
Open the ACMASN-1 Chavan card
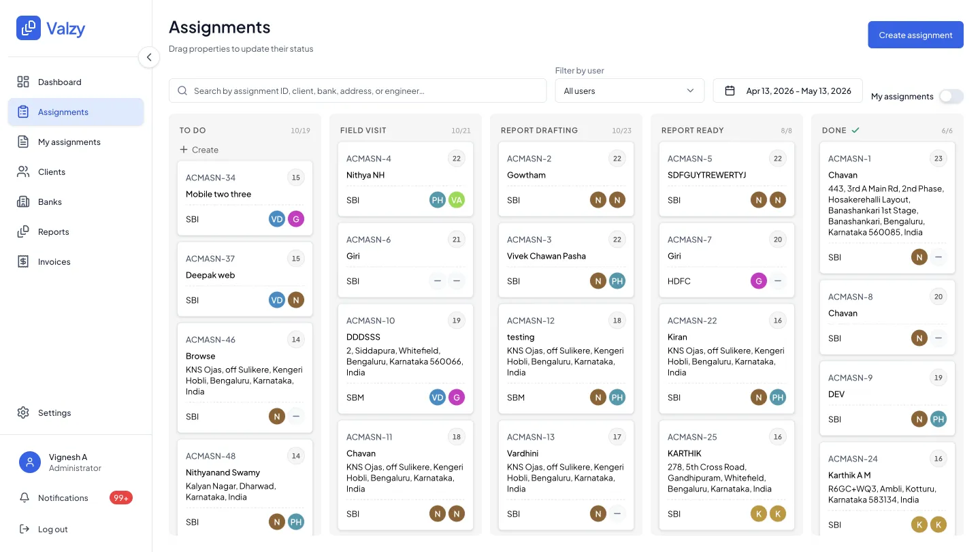coord(887,208)
